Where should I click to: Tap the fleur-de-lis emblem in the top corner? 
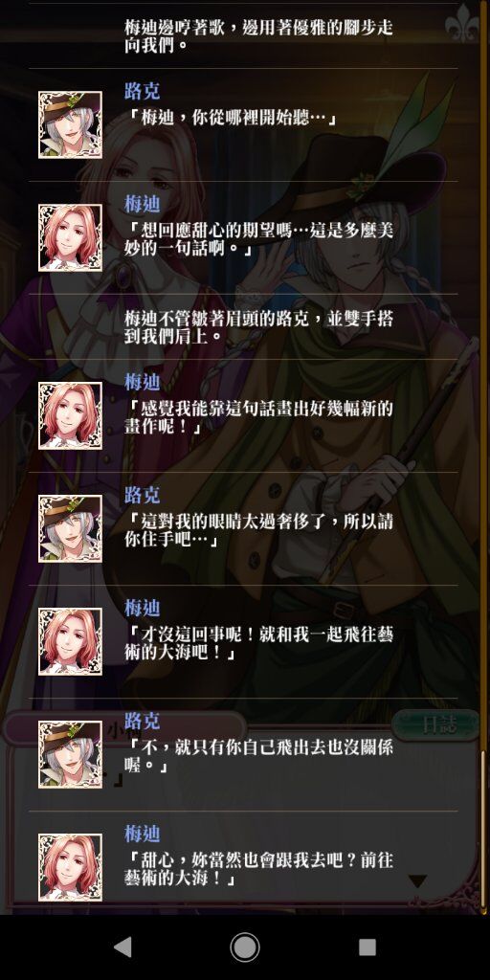point(462,25)
